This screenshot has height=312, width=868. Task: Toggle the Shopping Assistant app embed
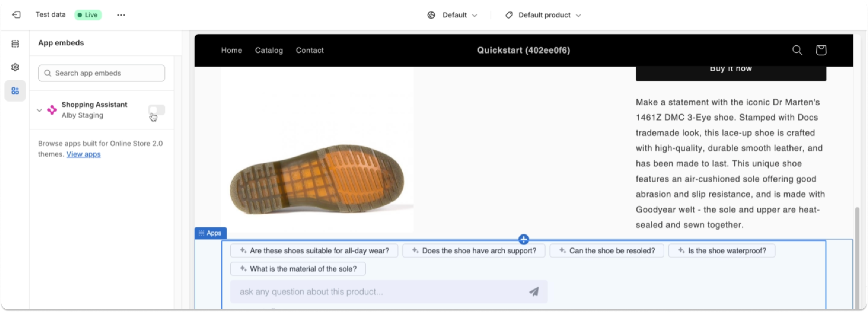pos(157,110)
